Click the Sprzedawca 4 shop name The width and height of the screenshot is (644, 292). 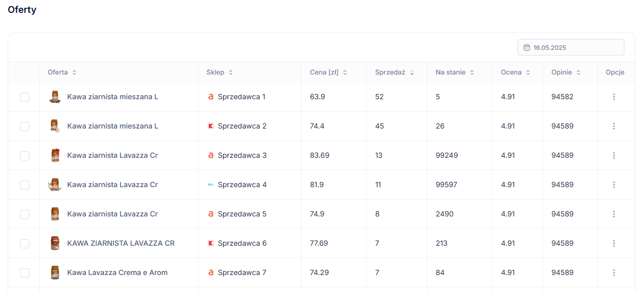pos(242,185)
